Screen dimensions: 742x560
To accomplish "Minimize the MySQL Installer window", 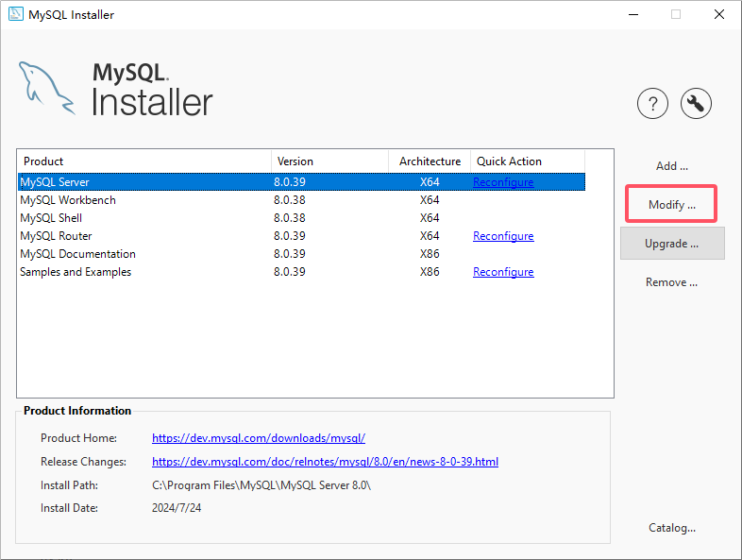I will click(633, 14).
